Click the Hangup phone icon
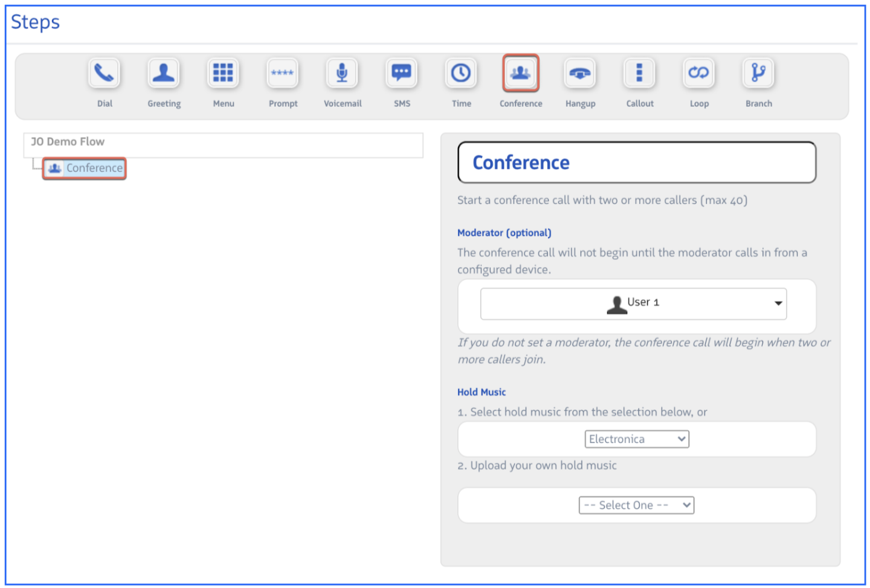 point(580,74)
